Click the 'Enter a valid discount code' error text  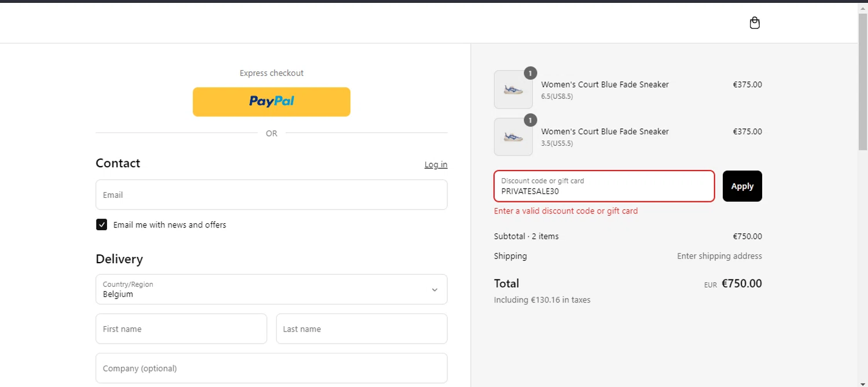[x=566, y=211]
